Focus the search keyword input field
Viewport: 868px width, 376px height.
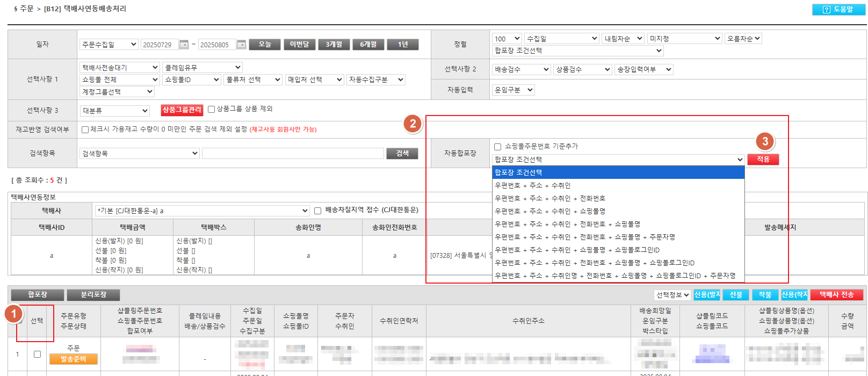pyautogui.click(x=293, y=154)
